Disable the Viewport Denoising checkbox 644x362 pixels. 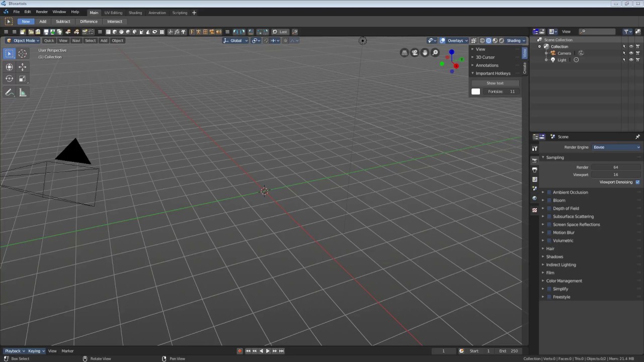[x=637, y=182]
